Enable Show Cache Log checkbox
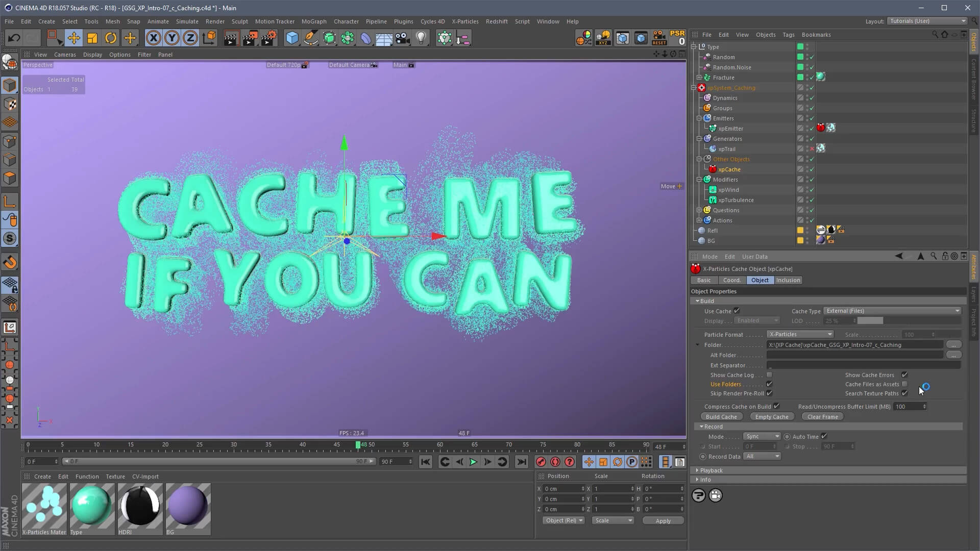This screenshot has width=980, height=551. tap(769, 375)
